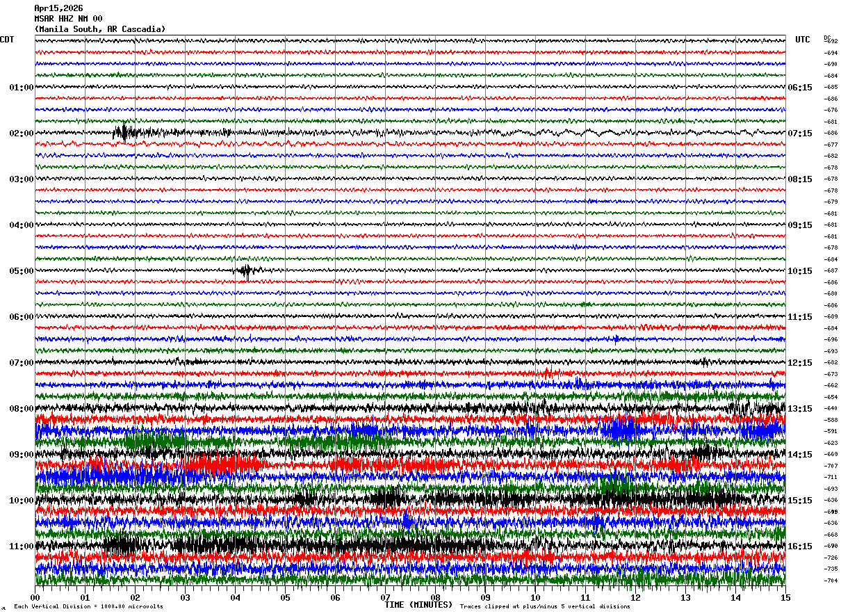The height and width of the screenshot is (616, 841).
Task: Click minute tick label '10' on time axis
Action: click(536, 598)
